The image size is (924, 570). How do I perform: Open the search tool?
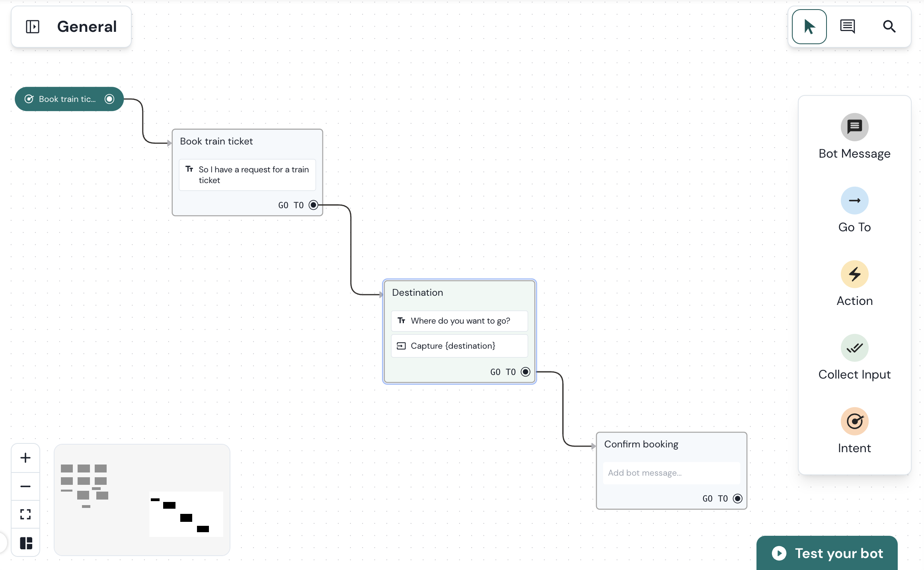coord(889,27)
